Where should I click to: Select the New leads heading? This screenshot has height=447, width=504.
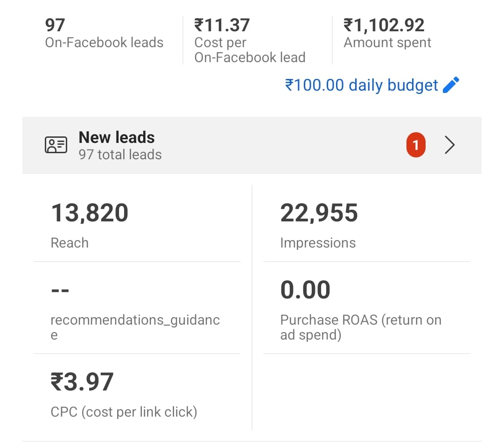point(117,137)
